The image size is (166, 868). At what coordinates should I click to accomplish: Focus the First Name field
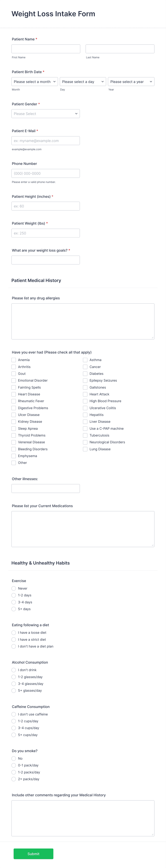click(46, 49)
